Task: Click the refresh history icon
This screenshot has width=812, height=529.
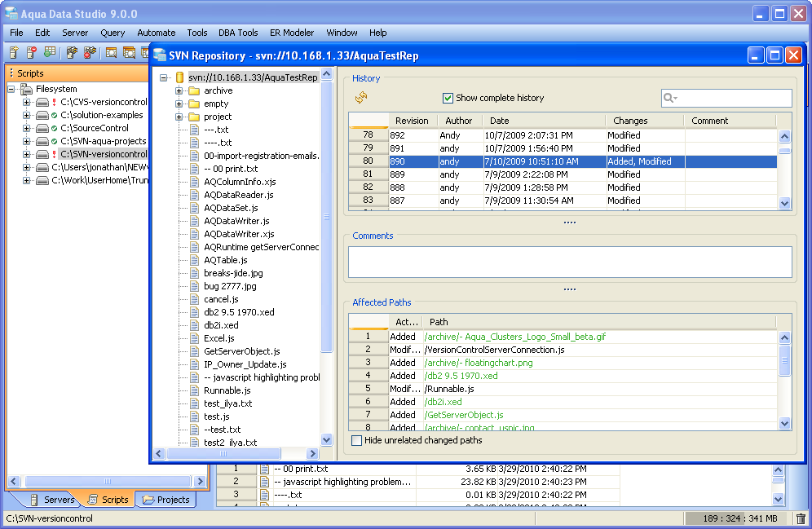Action: [x=360, y=98]
